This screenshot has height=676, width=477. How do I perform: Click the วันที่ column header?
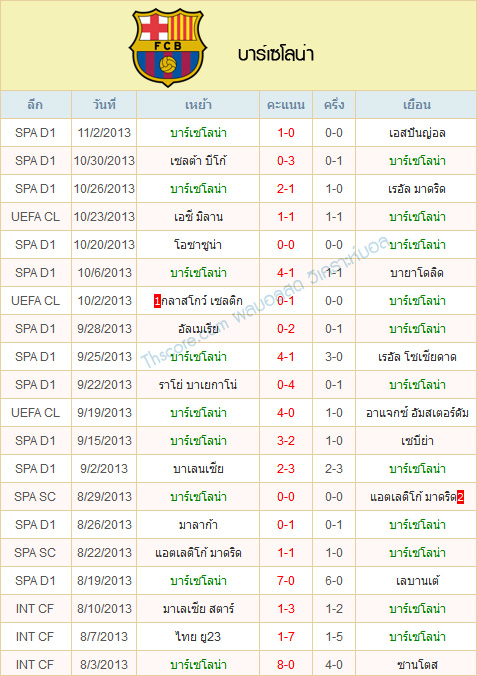click(104, 105)
